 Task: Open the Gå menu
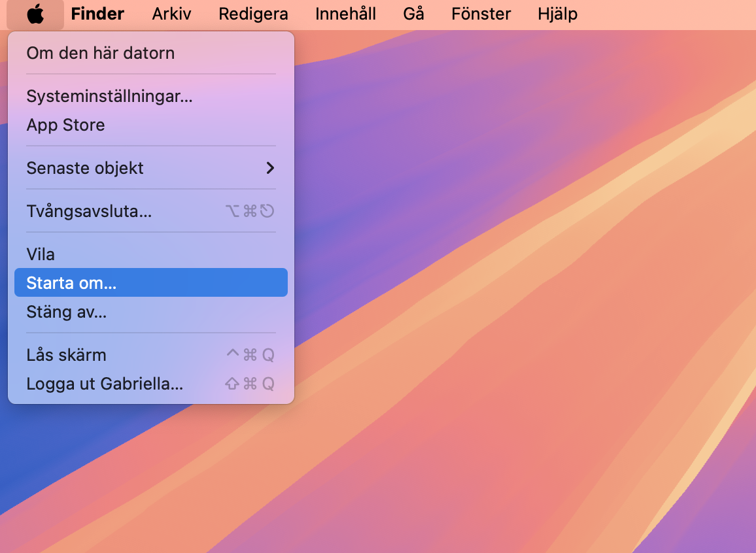(x=414, y=14)
